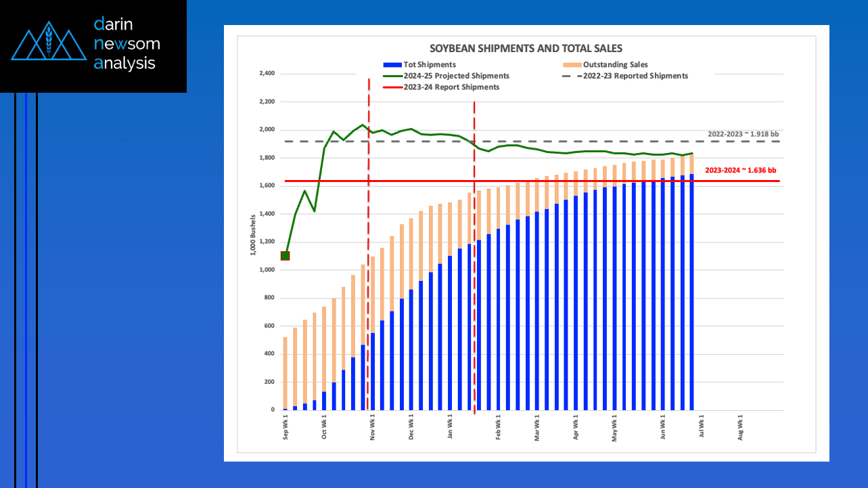This screenshot has width=868, height=488.
Task: Select the 2024-25 Projected Shipments legend entry
Action: tap(456, 76)
